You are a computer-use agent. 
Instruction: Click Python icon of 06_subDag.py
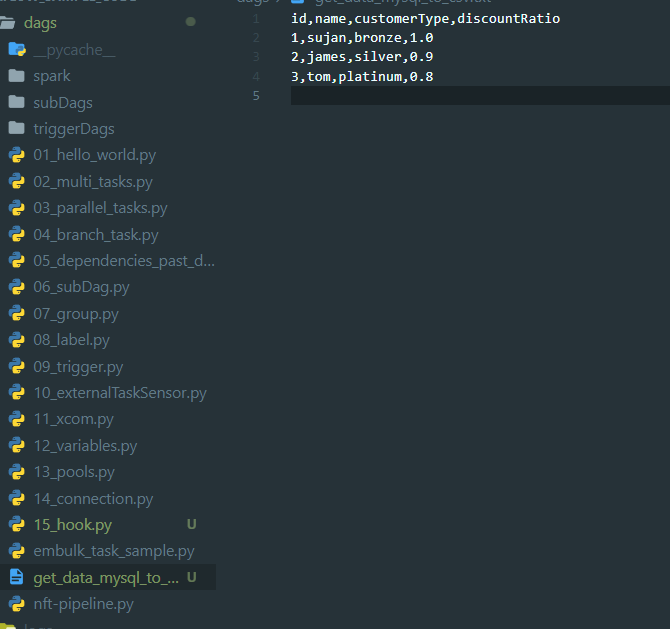tap(17, 287)
